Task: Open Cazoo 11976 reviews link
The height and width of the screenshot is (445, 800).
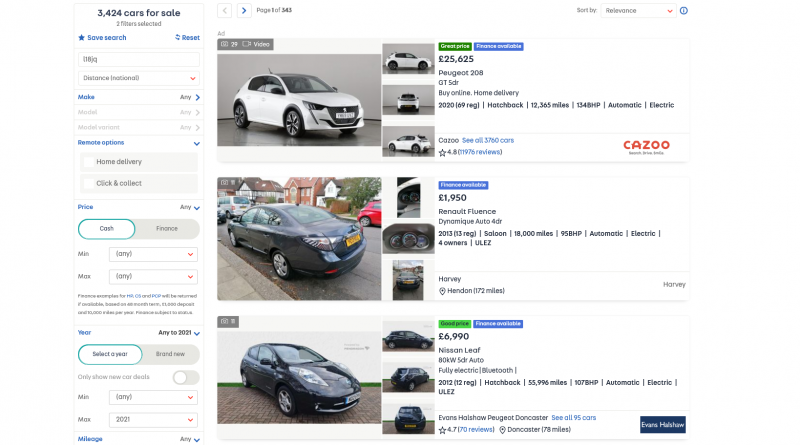Action: click(x=480, y=152)
